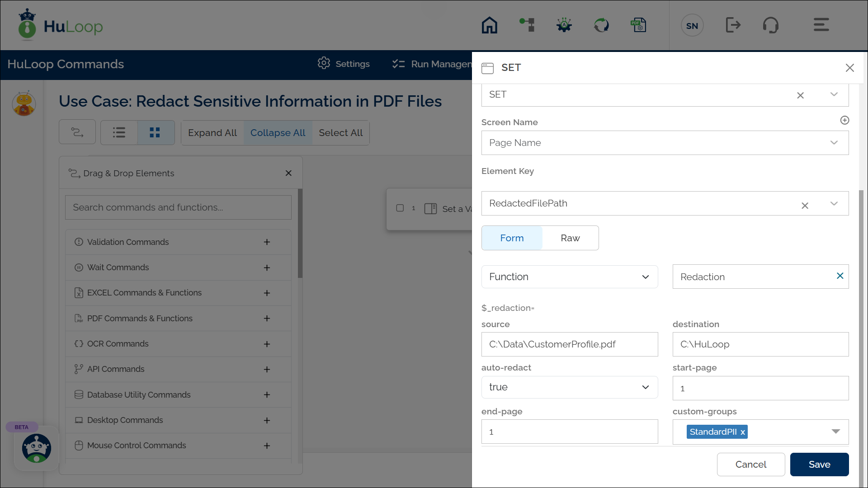Open the workflow diagram icon in header
This screenshot has height=488, width=868.
[527, 25]
